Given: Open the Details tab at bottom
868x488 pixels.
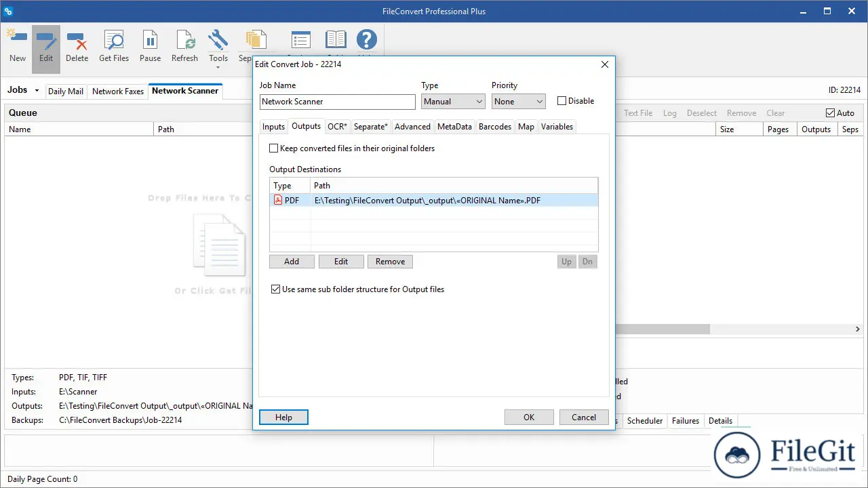Looking at the screenshot, I should pos(720,421).
